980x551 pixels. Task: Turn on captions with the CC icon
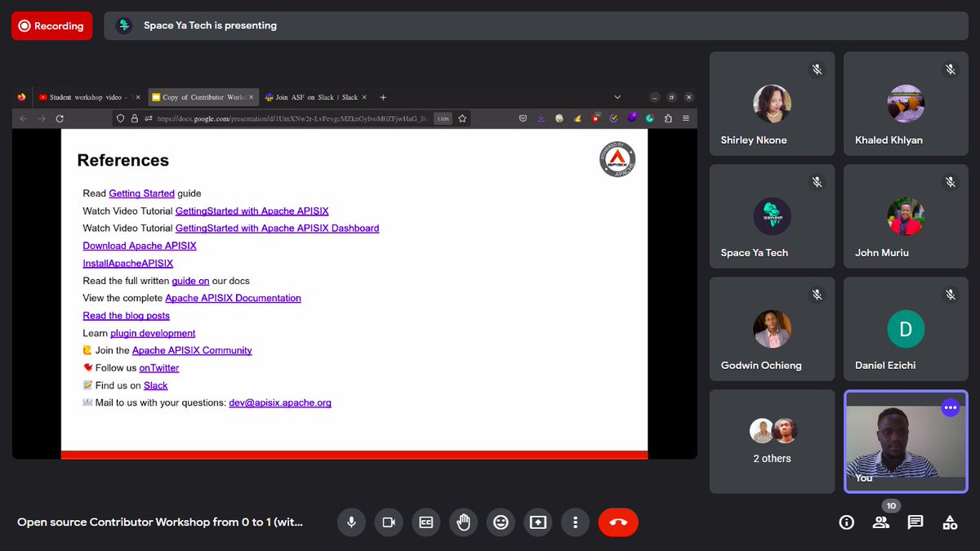pos(425,522)
